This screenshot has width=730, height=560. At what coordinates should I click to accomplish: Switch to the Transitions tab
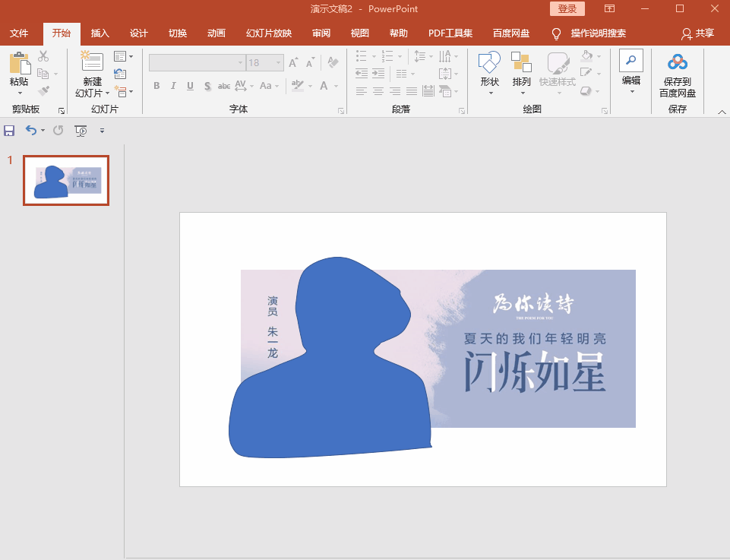178,33
